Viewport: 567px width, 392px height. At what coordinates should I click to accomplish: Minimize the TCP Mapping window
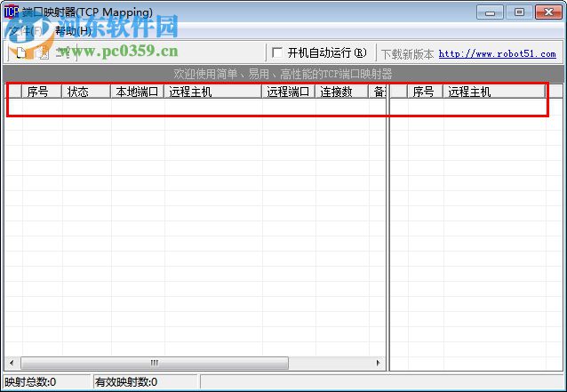[490, 12]
